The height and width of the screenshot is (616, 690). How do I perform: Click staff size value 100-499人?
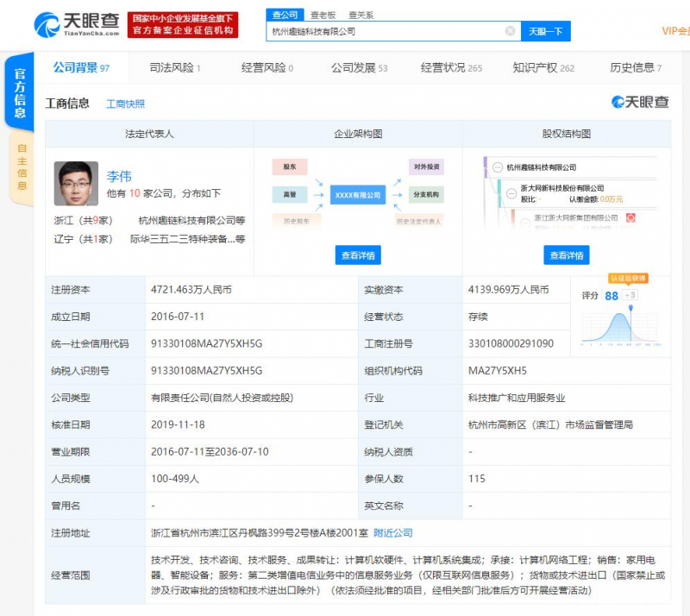175,479
